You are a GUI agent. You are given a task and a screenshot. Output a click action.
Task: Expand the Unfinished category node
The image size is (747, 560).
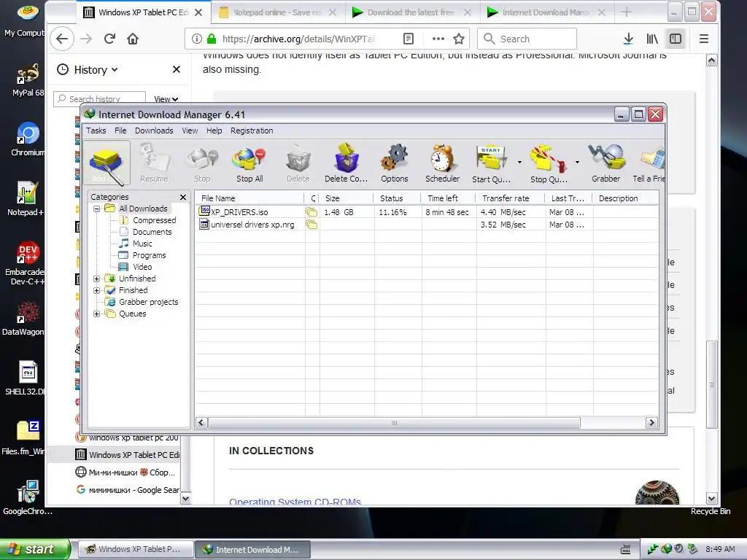click(x=97, y=279)
